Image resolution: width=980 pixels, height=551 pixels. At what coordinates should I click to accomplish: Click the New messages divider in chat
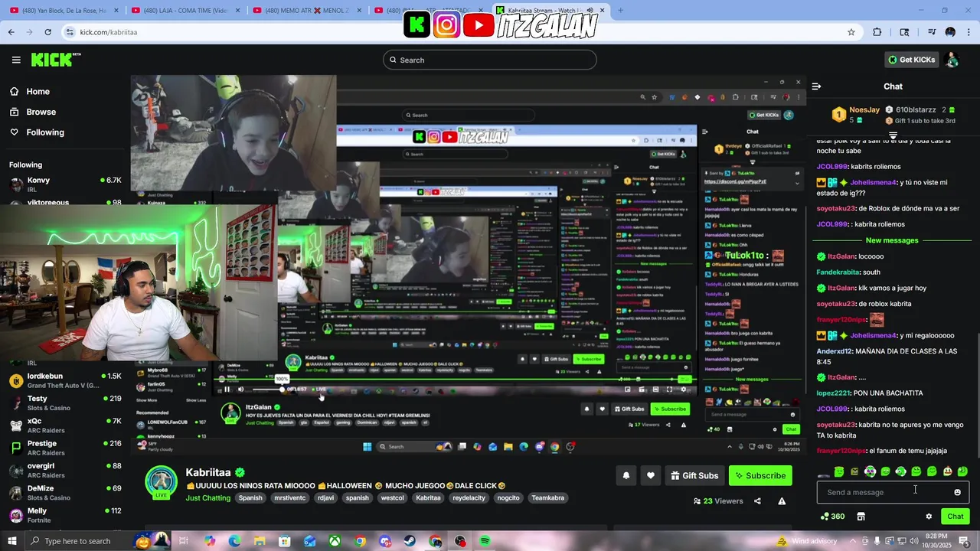point(892,240)
